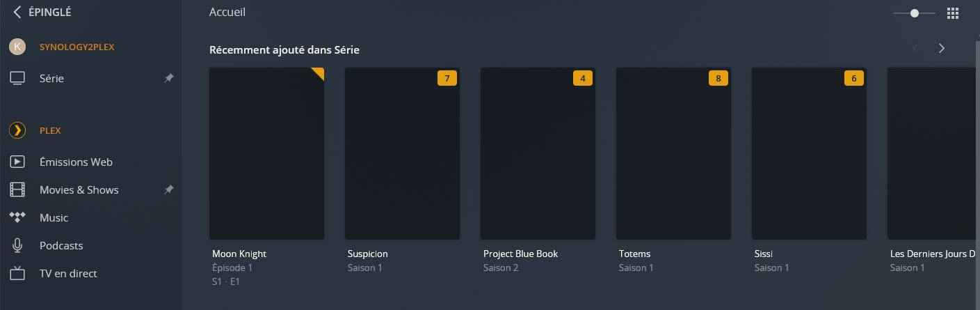Viewport: 980px width, 310px height.
Task: Click the play icon for Émissions Web
Action: pyautogui.click(x=17, y=162)
